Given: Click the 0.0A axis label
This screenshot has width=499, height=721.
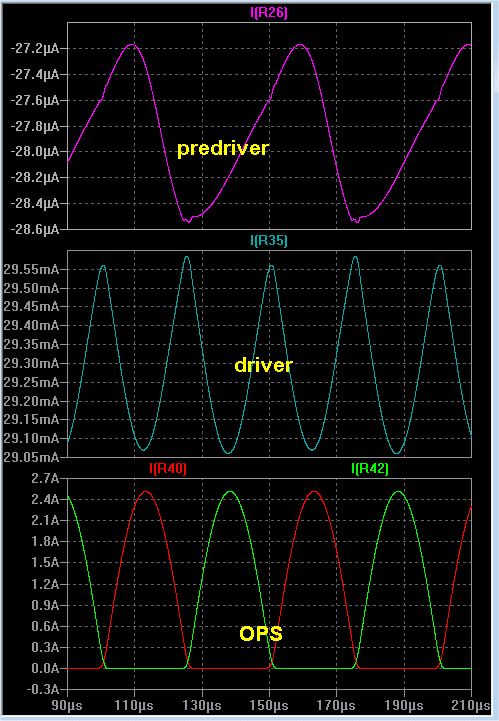Looking at the screenshot, I should pyautogui.click(x=45, y=669).
